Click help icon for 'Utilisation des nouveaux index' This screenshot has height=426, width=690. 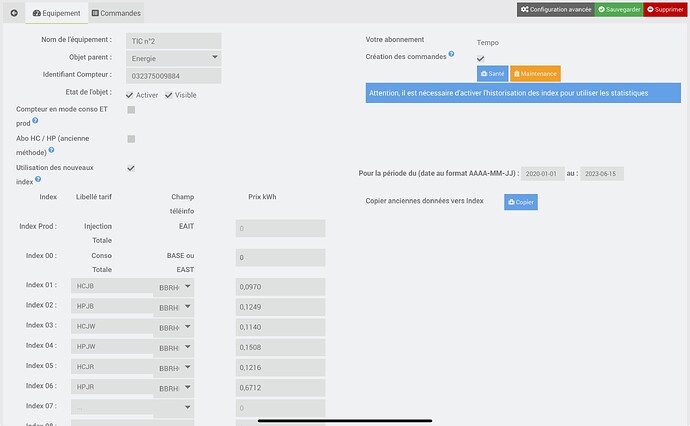[36, 180]
